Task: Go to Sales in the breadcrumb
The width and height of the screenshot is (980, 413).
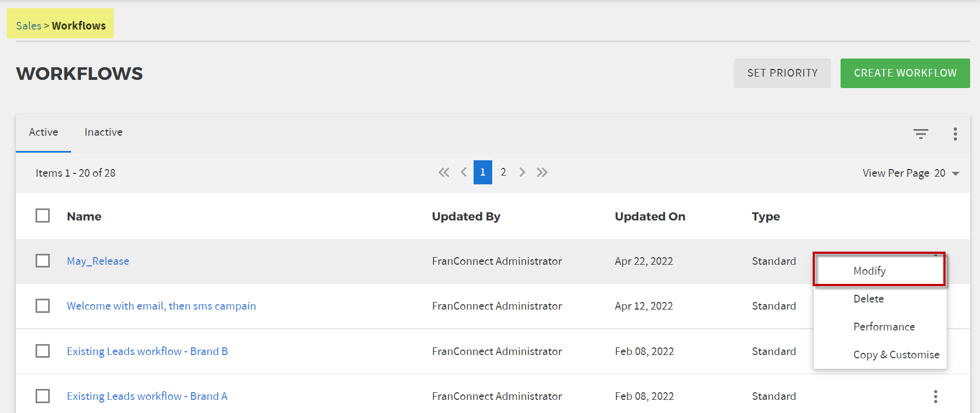Action: click(x=28, y=26)
